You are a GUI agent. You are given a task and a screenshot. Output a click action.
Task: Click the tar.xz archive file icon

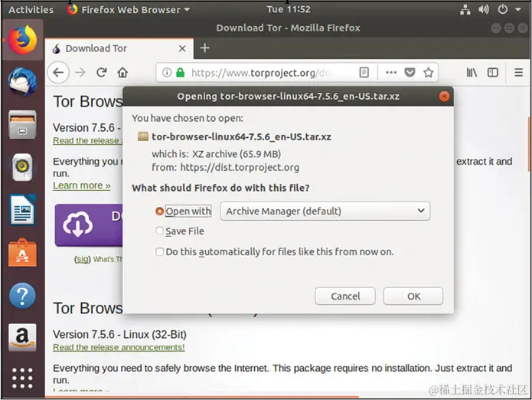pyautogui.click(x=143, y=136)
